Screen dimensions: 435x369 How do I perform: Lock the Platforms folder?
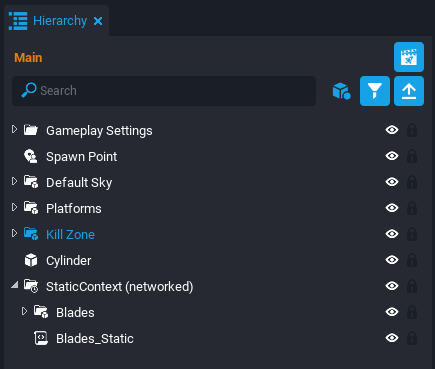tap(412, 208)
